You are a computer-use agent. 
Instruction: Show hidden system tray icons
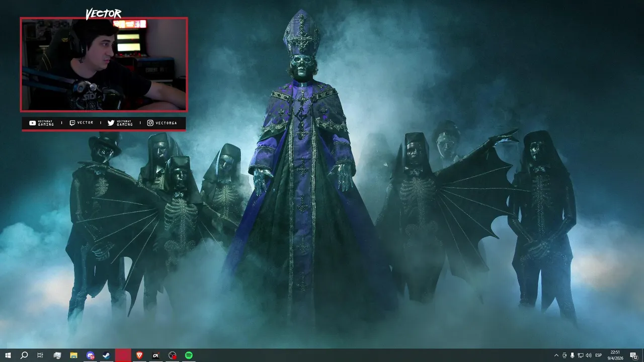556,355
